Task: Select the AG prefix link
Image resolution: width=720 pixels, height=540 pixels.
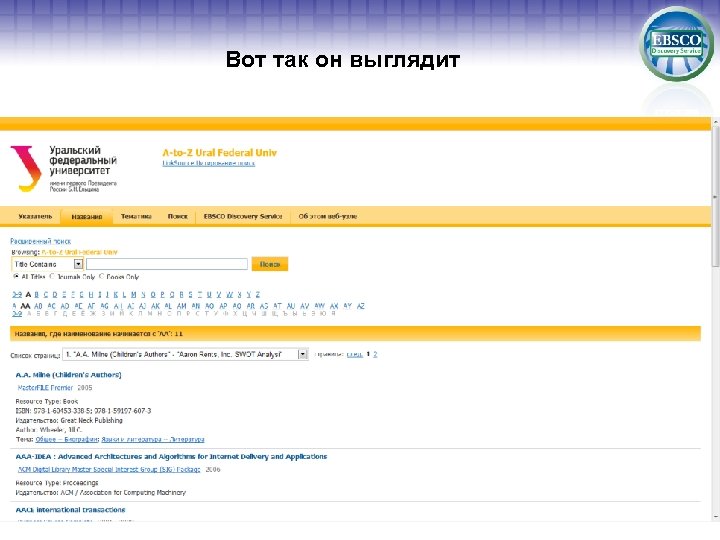Action: pyautogui.click(x=105, y=306)
